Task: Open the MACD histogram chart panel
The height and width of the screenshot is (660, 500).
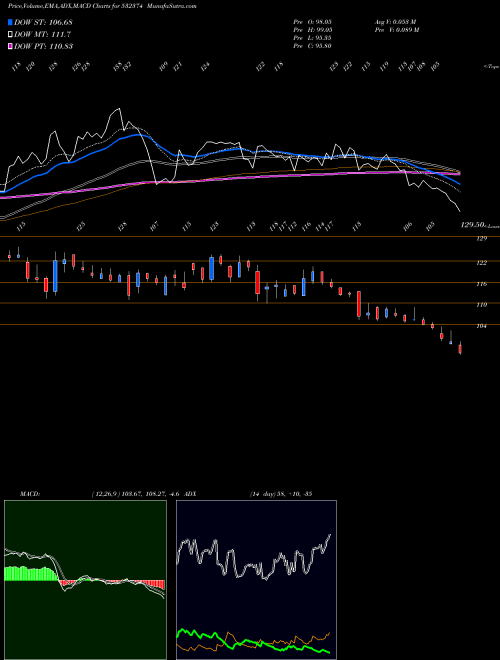Action: 85,580
